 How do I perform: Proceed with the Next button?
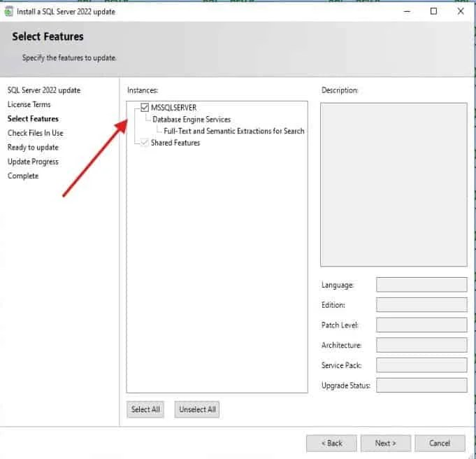tap(386, 444)
